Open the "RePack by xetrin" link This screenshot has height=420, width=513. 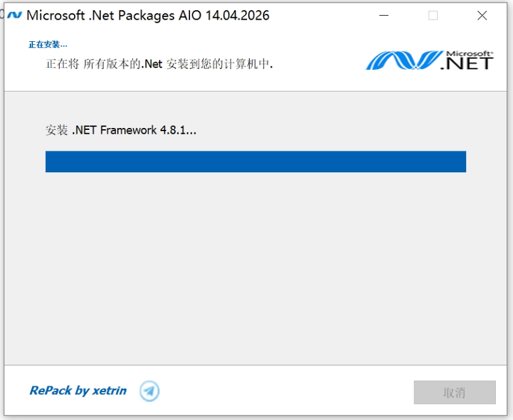click(x=78, y=391)
